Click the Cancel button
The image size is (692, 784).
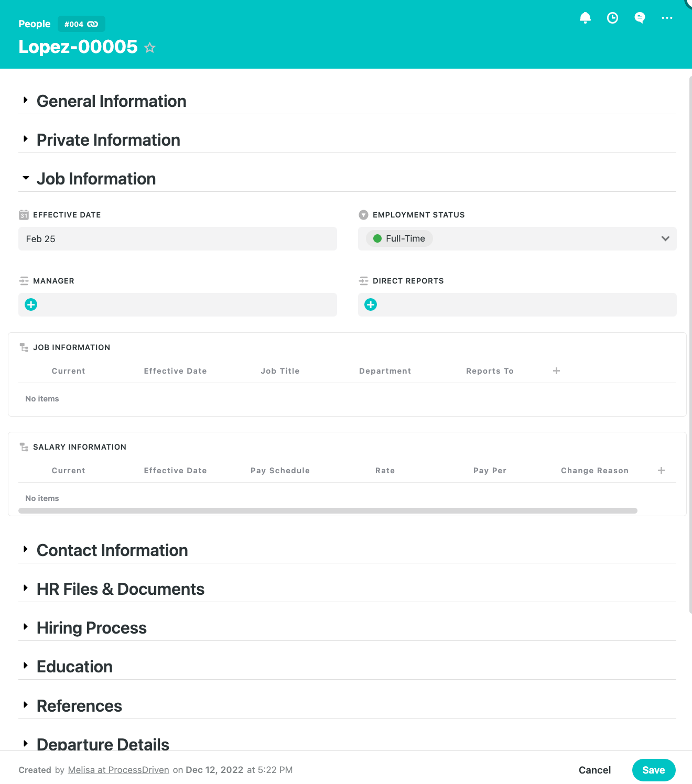594,770
